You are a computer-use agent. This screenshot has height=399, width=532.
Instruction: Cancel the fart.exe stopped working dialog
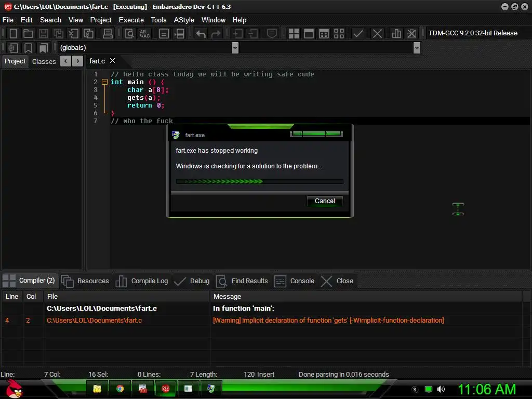click(325, 201)
